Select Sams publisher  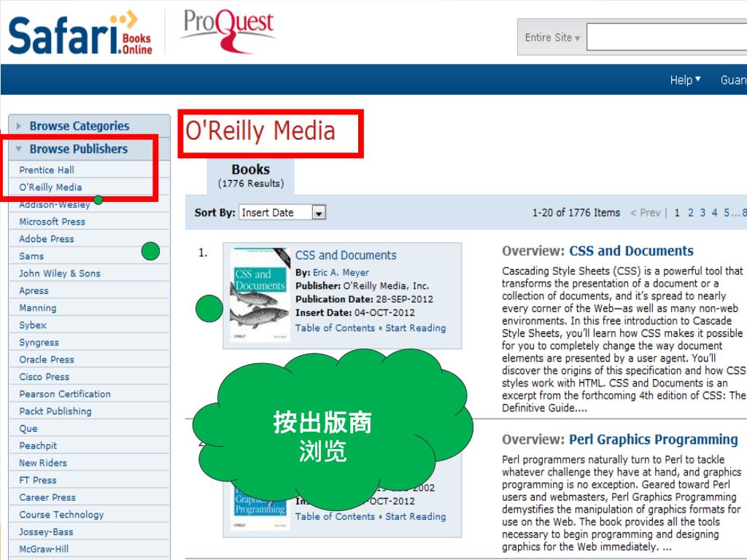tap(31, 256)
